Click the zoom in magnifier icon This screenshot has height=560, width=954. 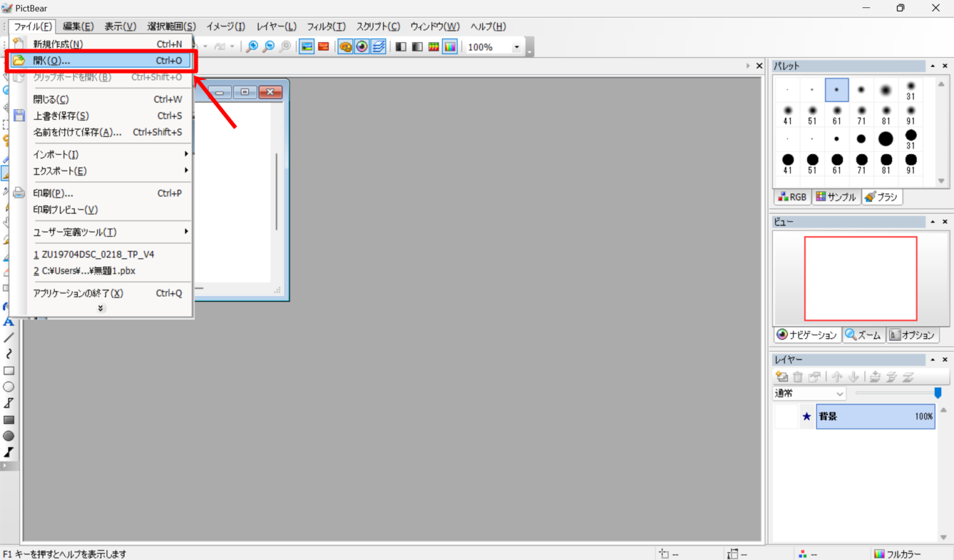tap(252, 47)
